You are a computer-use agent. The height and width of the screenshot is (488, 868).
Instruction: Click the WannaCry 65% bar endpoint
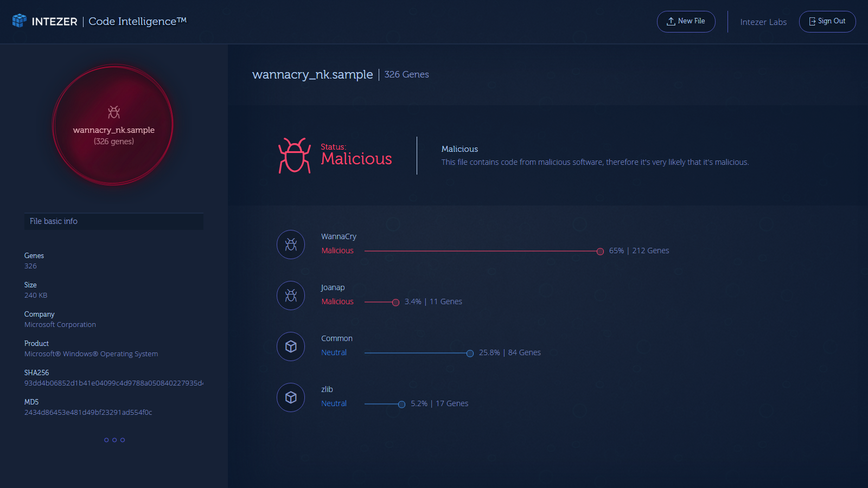(600, 251)
